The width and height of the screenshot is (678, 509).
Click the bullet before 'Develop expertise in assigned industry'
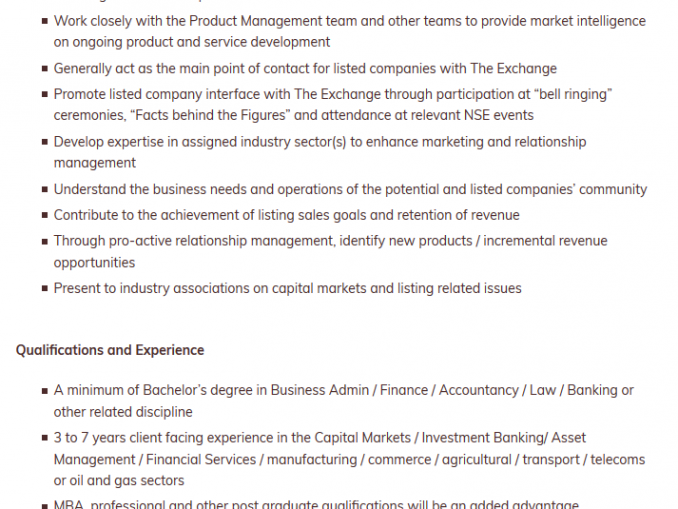click(45, 142)
